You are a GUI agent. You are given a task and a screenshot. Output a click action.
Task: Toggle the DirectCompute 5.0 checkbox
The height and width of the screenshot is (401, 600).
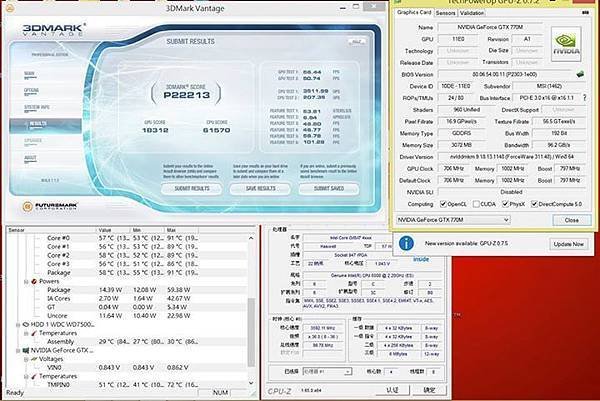534,204
